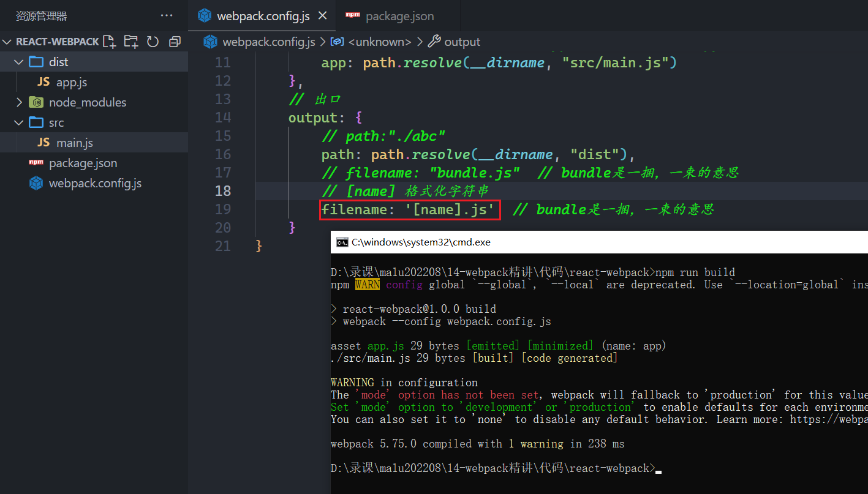Click the "dist" string on line 16
Screen dimensions: 868x494
tap(595, 154)
